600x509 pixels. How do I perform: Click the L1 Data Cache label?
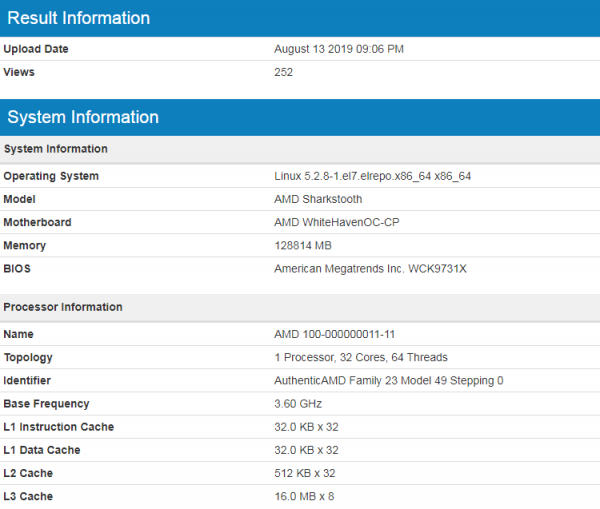tap(46, 450)
